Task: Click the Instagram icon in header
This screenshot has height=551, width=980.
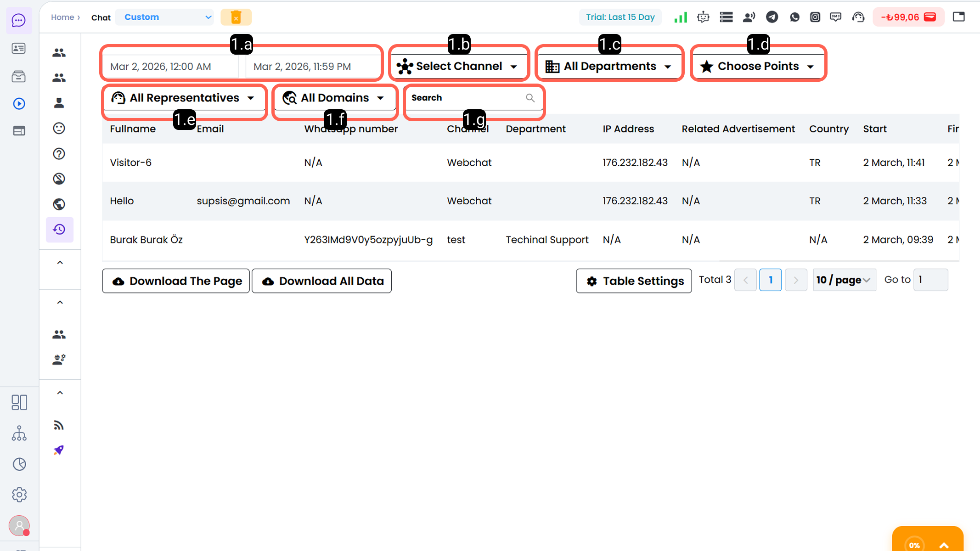Action: [815, 17]
